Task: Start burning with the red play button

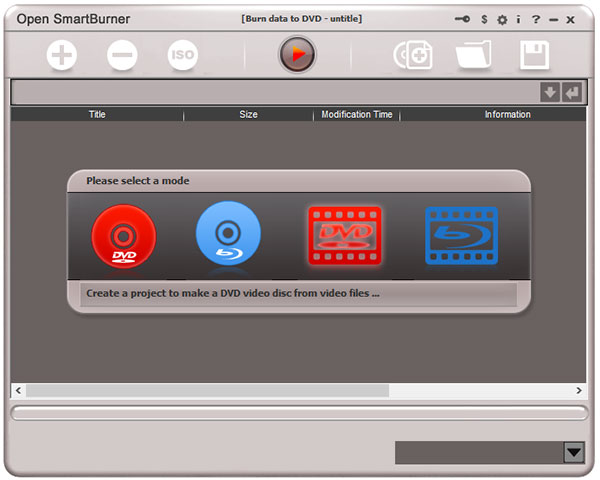Action: (297, 54)
